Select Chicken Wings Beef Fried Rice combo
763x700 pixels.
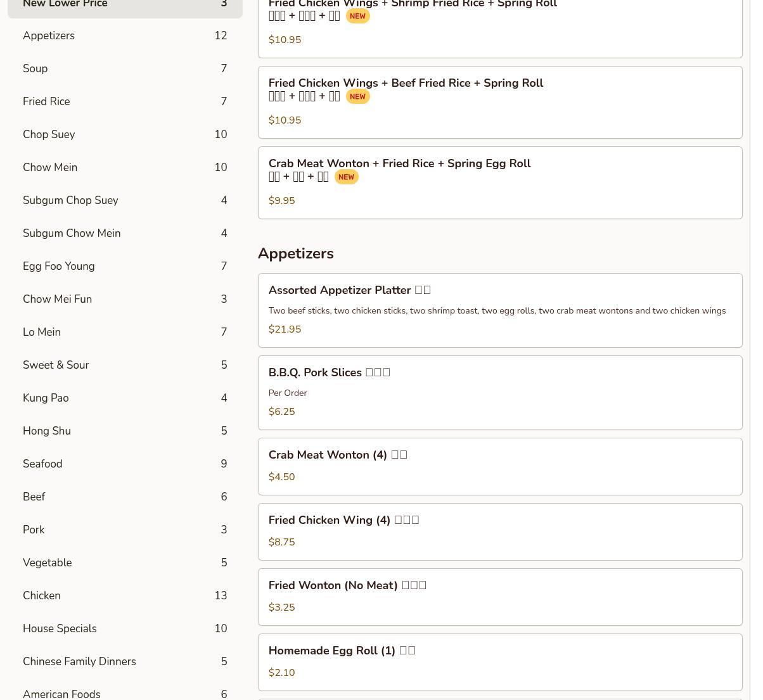click(499, 102)
